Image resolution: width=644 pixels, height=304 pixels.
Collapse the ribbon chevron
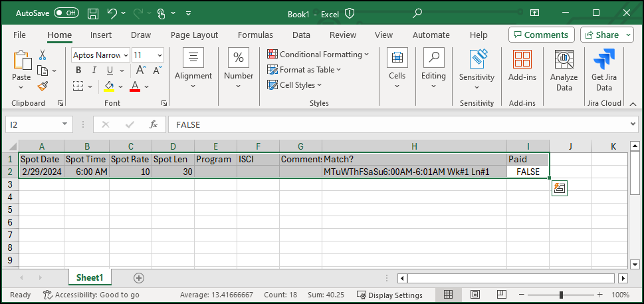633,103
